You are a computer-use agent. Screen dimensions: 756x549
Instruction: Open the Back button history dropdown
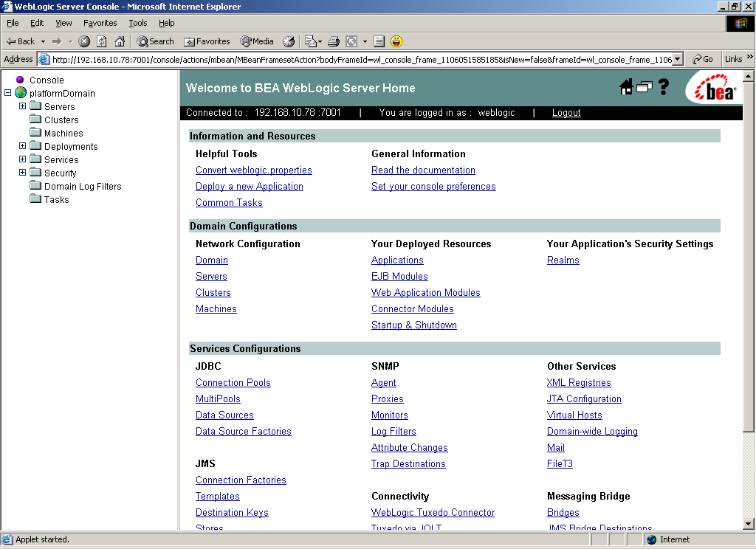pyautogui.click(x=43, y=41)
